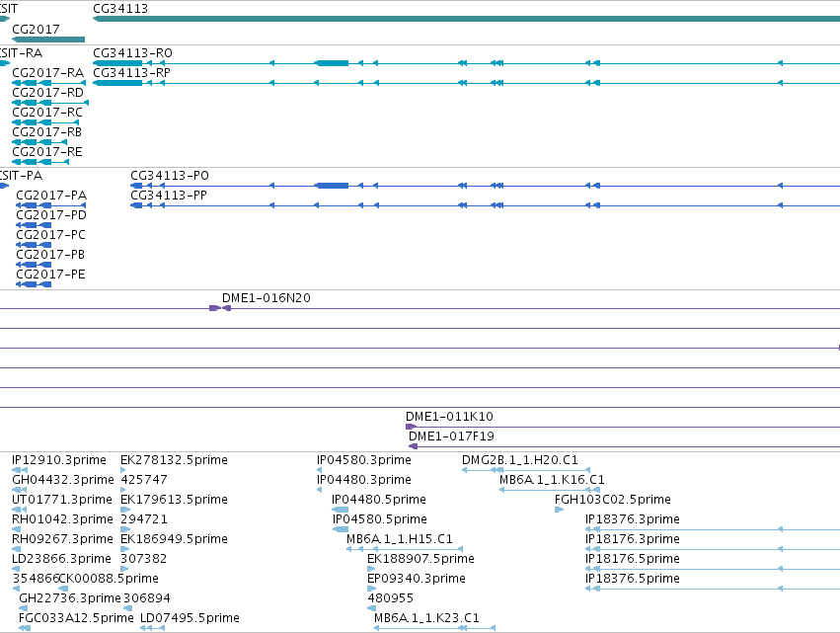Select the CG2017-PE protein label
Viewport: 840px width, 633px height.
[50, 275]
